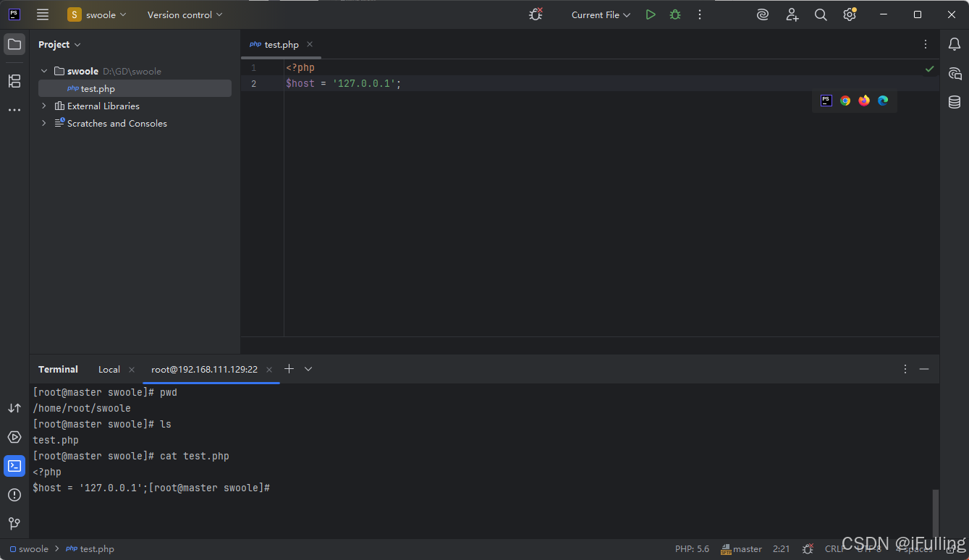Run the current file with green play button
Image resolution: width=969 pixels, height=560 pixels.
[x=651, y=14]
